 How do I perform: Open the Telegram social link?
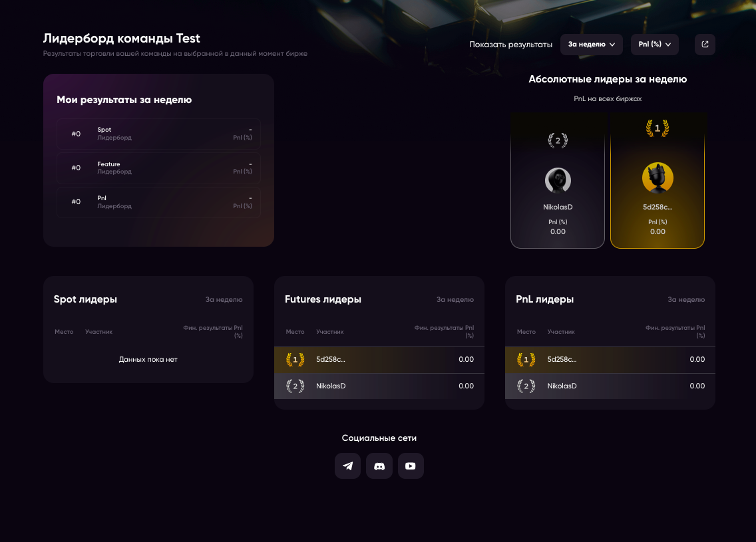(347, 466)
